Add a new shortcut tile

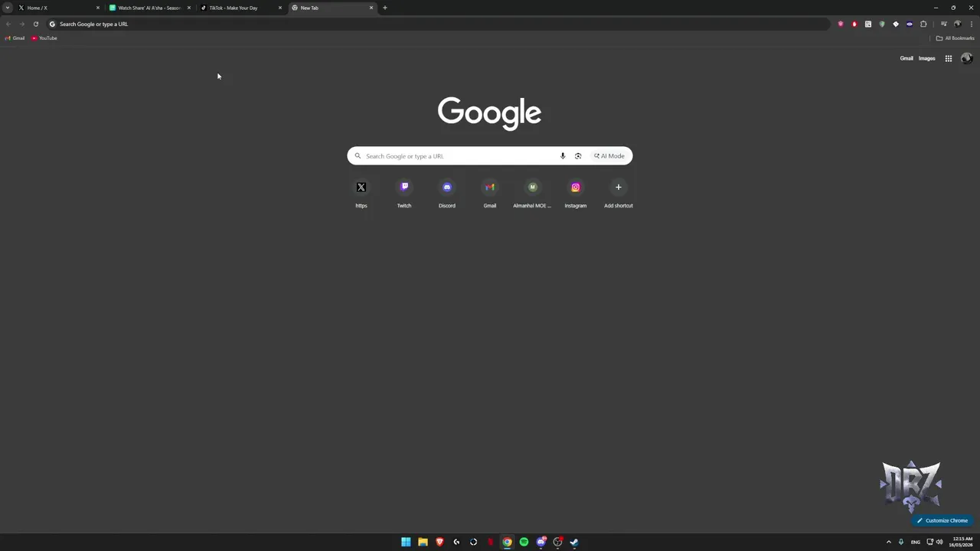coord(619,194)
